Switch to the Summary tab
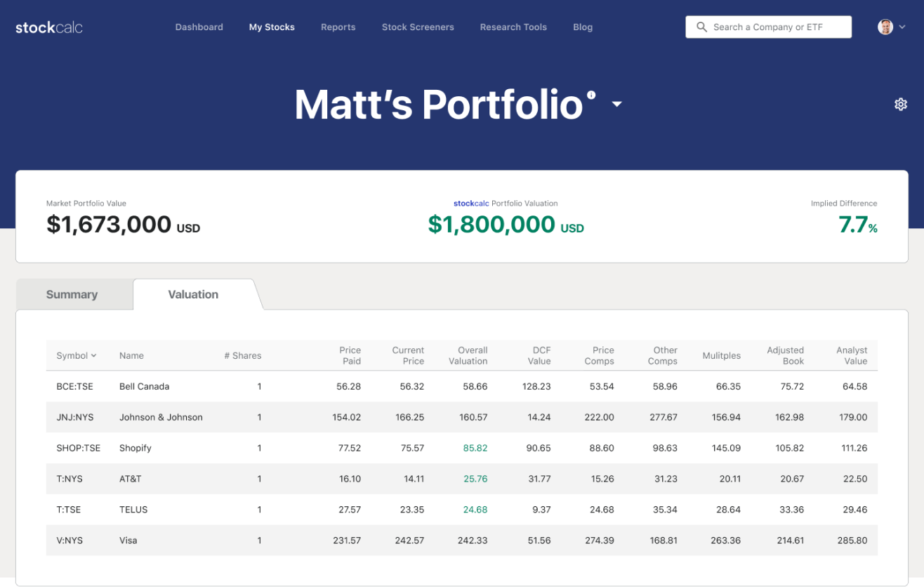 [x=73, y=294]
